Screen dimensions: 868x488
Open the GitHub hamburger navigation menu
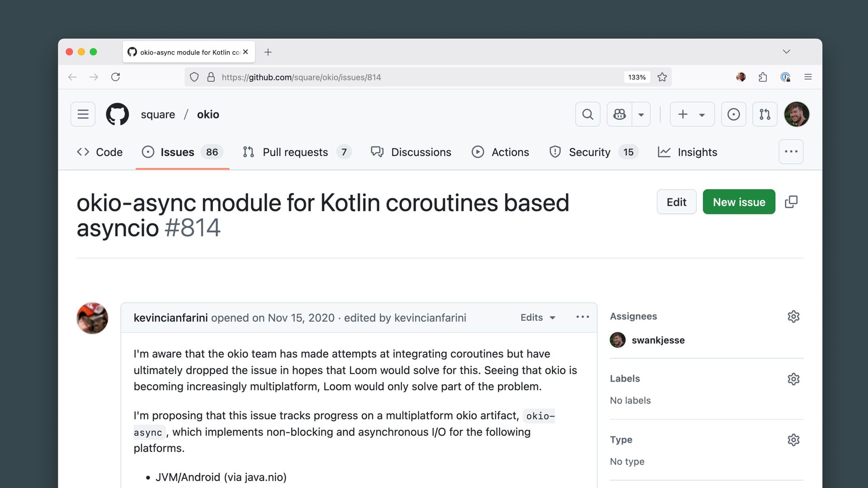click(83, 114)
